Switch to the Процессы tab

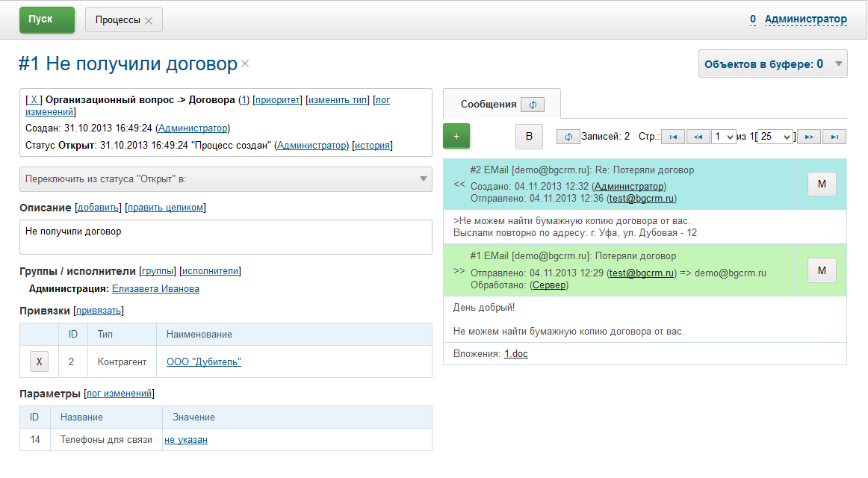pyautogui.click(x=120, y=19)
